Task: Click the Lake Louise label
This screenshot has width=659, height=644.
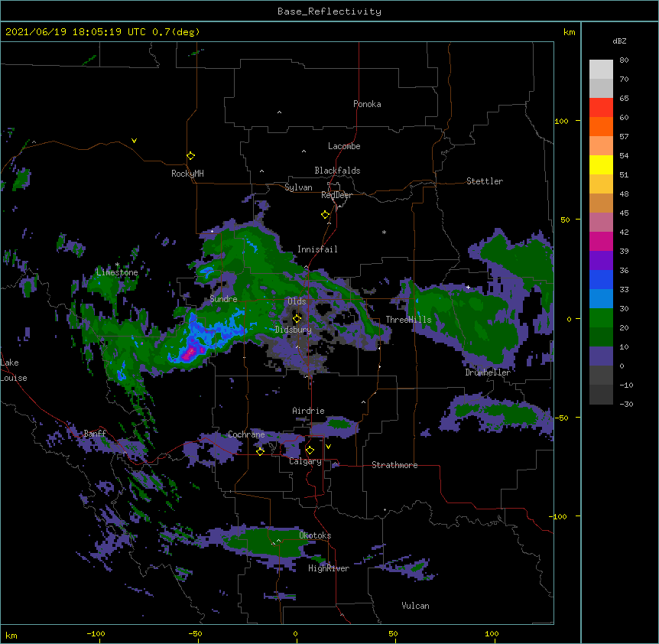Action: [x=14, y=370]
